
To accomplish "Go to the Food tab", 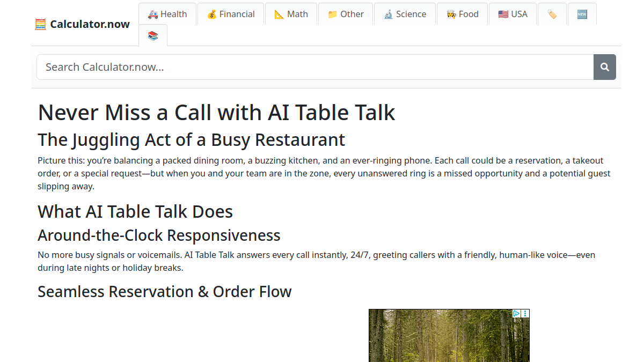I will click(462, 14).
